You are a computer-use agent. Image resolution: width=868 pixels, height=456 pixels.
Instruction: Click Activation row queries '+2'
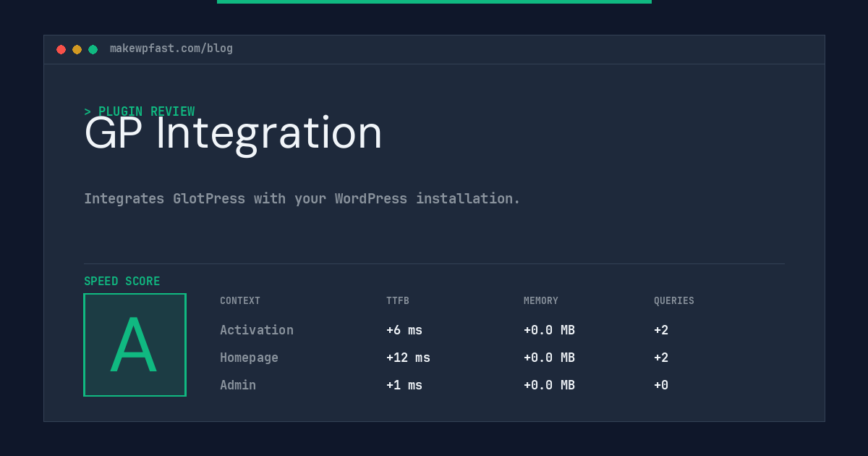tap(661, 330)
